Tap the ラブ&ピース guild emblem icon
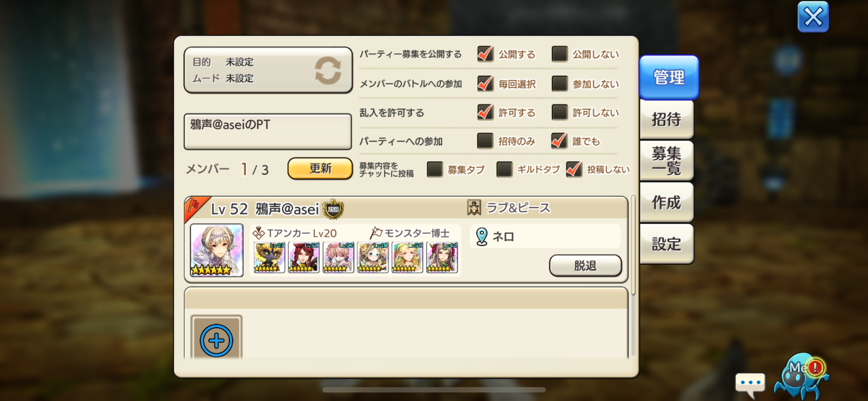The width and height of the screenshot is (868, 401). 474,208
